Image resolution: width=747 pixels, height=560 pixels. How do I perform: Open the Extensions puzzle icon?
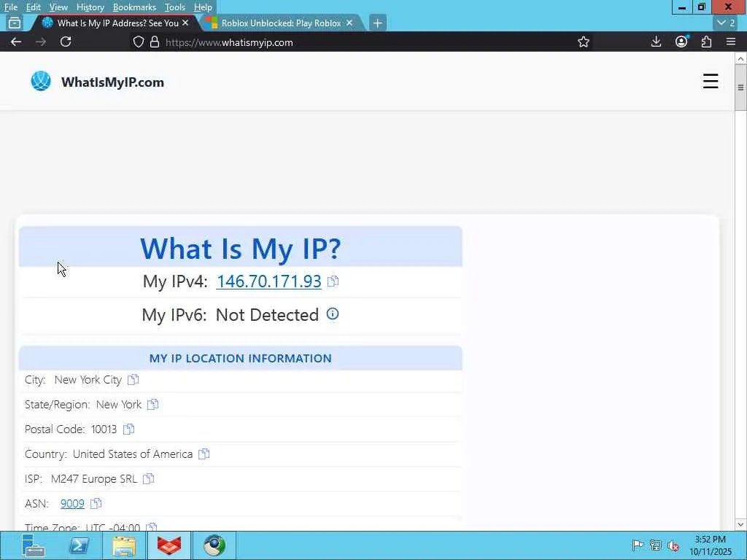[706, 42]
